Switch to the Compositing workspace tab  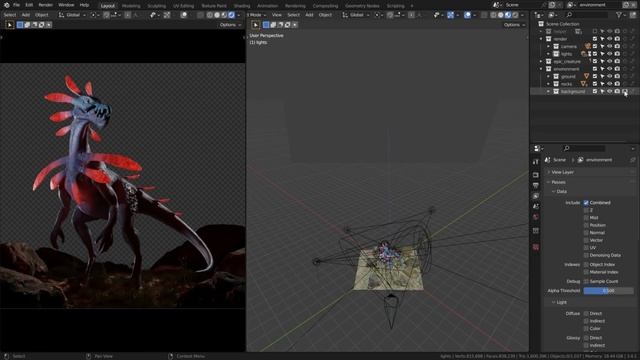[325, 6]
